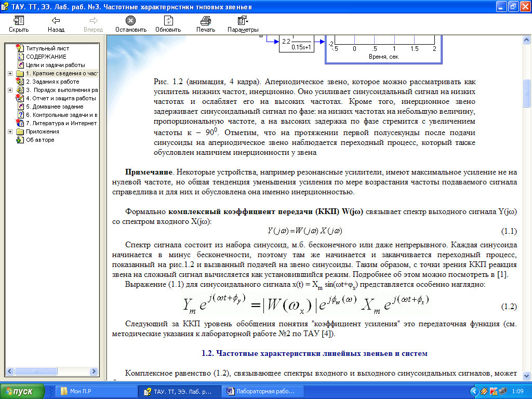Expand the 1. Краткие сведения tree node
Image resolution: width=532 pixels, height=399 pixels.
point(10,73)
